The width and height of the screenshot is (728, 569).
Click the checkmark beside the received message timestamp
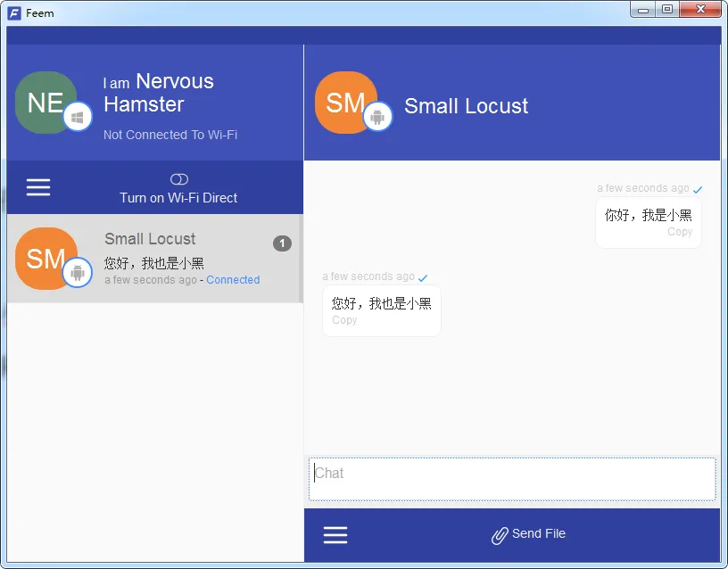(x=423, y=277)
